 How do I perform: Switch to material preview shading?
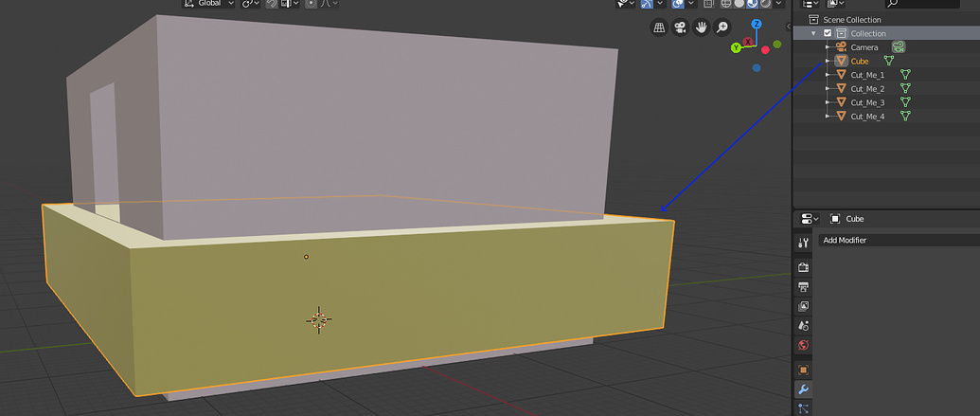(752, 3)
